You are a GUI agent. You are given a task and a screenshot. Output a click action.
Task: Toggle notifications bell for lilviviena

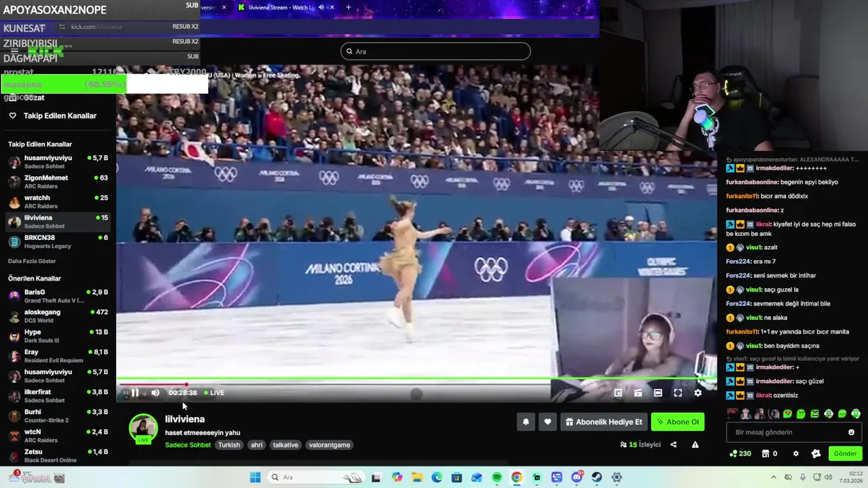click(526, 422)
